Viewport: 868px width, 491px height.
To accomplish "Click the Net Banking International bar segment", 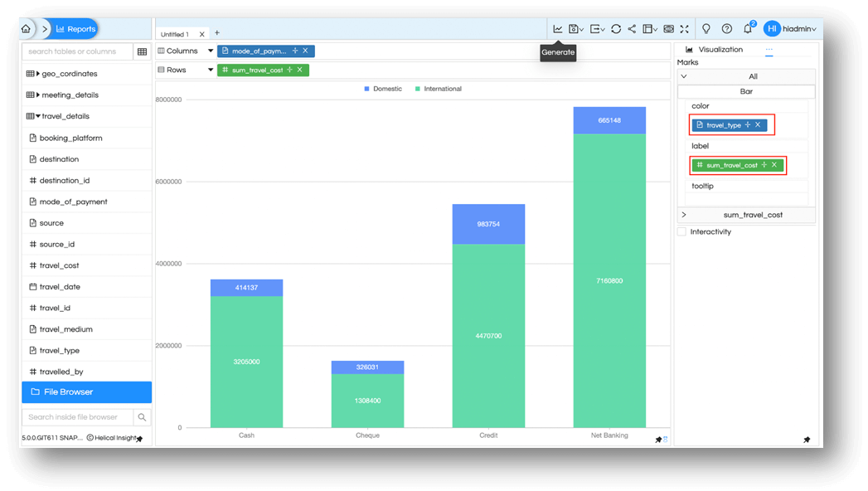I will tap(609, 280).
